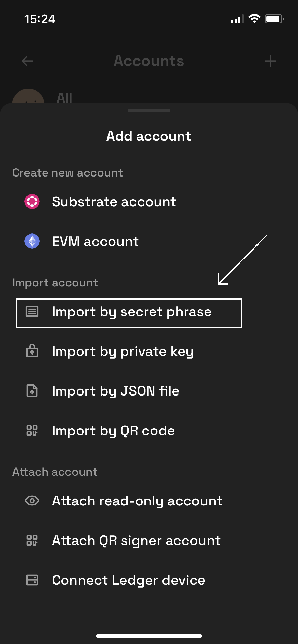298x644 pixels.
Task: Create a new EVM account
Action: pyautogui.click(x=149, y=241)
